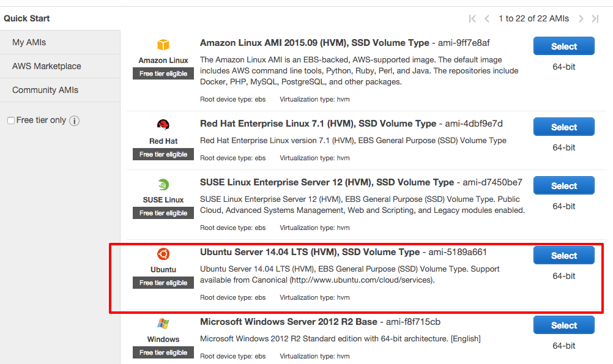Viewport: 613px width, 364px height.
Task: Enable the Free tier only checkbox
Action: pos(11,121)
